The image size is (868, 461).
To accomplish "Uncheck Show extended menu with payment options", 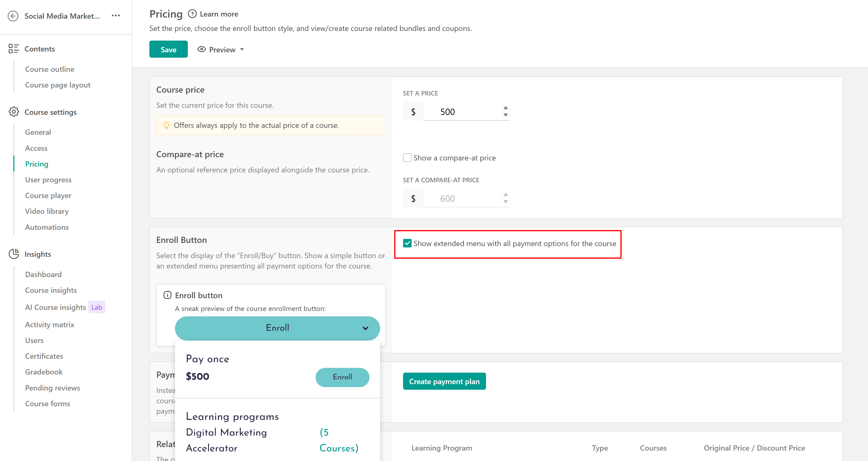I will click(407, 243).
